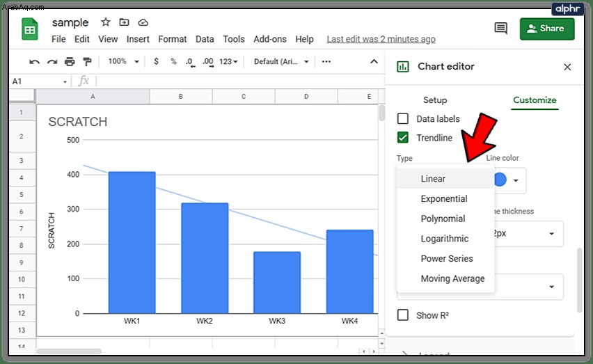593x364 pixels.
Task: Switch to the Setup tab
Action: pyautogui.click(x=435, y=100)
